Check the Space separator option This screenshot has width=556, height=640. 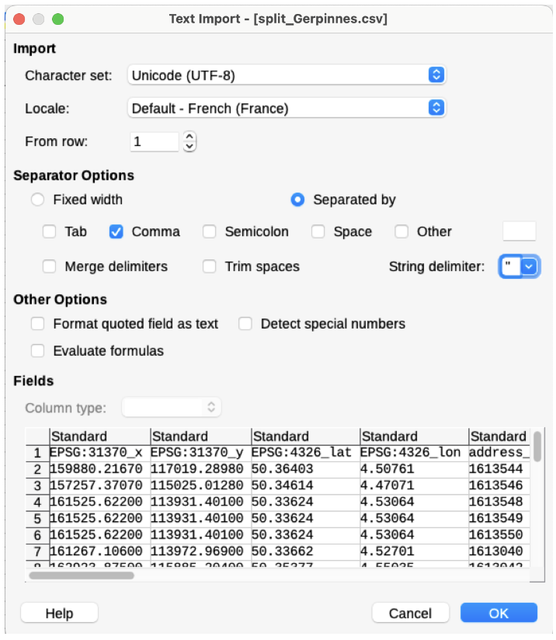click(318, 231)
